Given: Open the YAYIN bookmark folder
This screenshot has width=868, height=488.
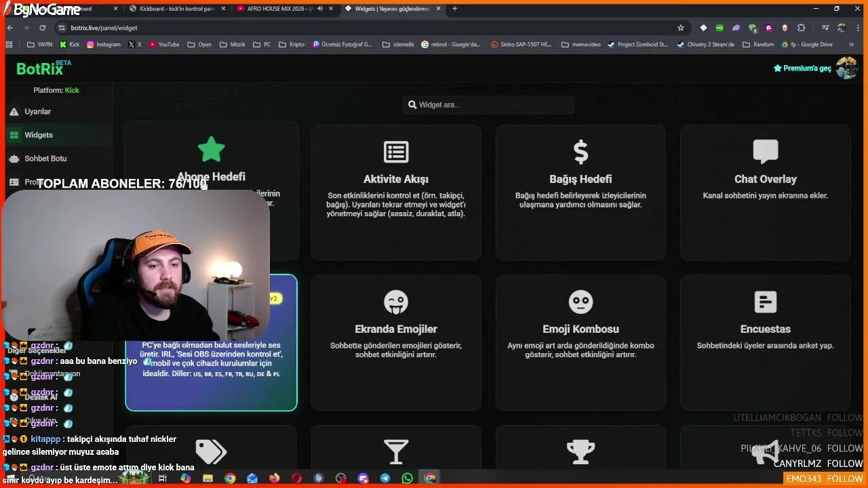Looking at the screenshot, I should point(39,45).
